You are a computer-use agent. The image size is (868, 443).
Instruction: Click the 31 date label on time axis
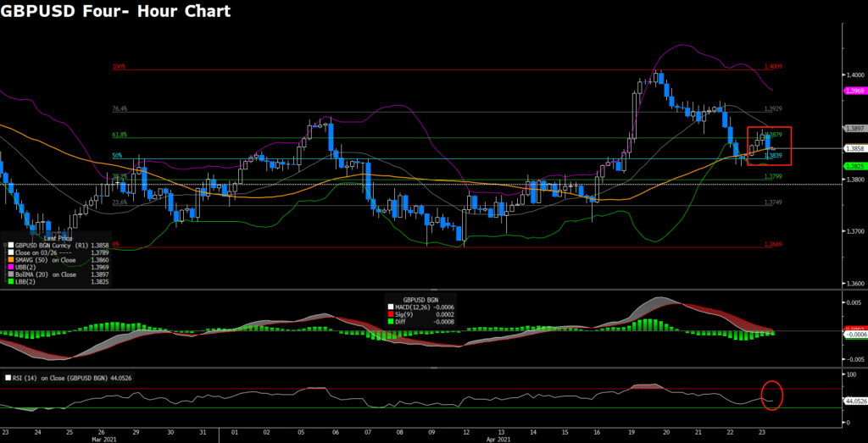[203, 431]
